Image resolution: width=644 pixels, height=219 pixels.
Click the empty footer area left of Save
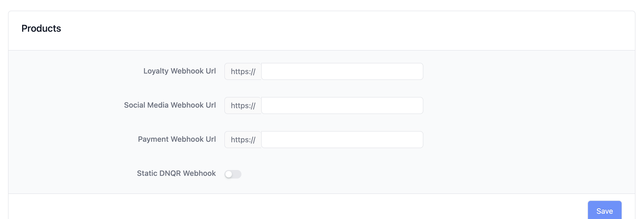tap(293, 207)
